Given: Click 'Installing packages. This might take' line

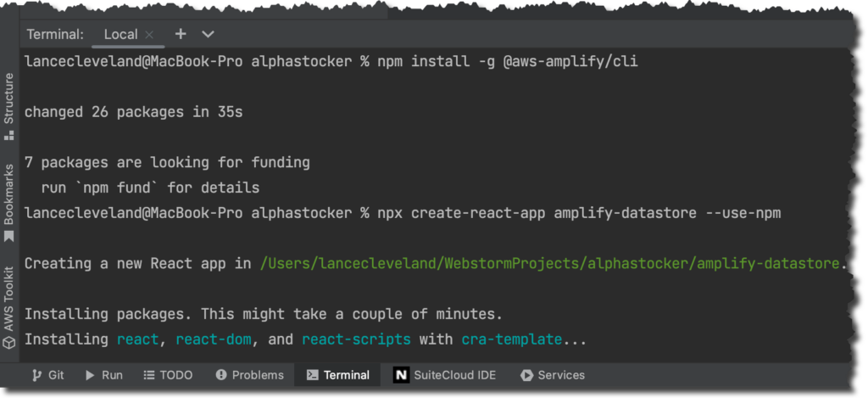Looking at the screenshot, I should [264, 314].
